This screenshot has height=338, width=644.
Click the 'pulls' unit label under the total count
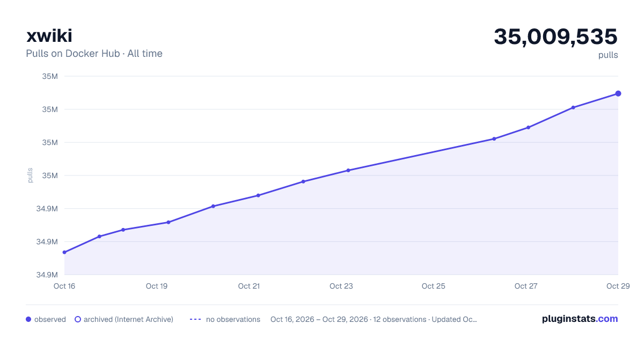[x=608, y=55]
